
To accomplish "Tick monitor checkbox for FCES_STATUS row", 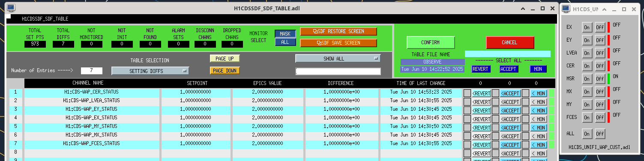I will [525, 144].
